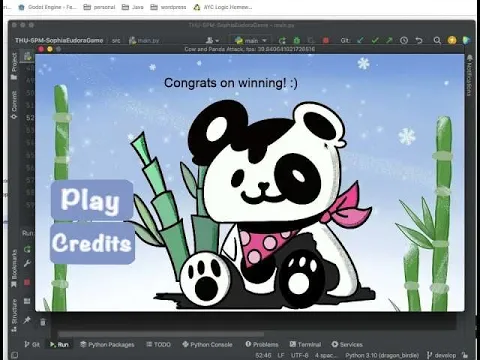
Task: Open the Terminal tab
Action: (x=305, y=344)
